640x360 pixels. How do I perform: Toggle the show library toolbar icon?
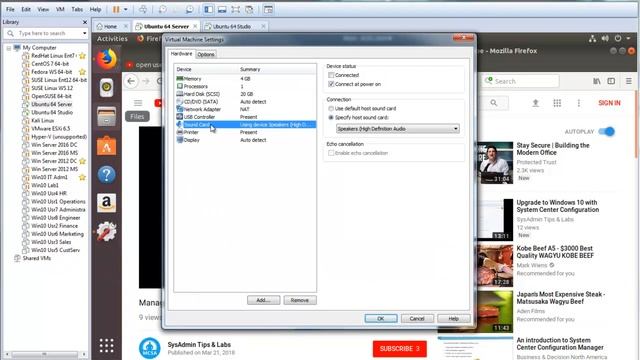209,9
